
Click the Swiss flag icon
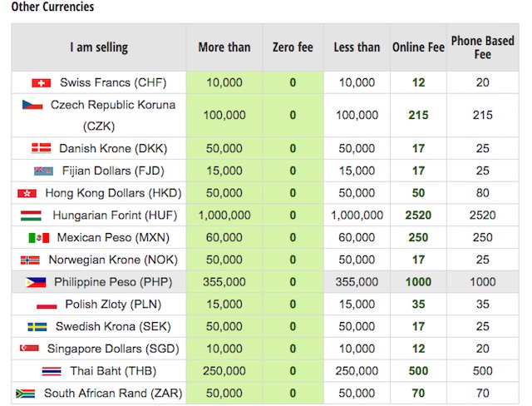(41, 83)
